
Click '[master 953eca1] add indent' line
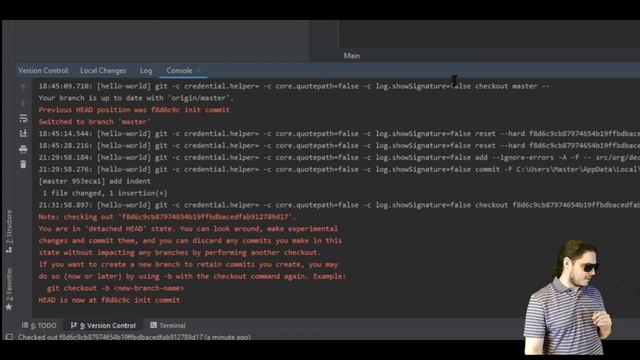tap(95, 181)
